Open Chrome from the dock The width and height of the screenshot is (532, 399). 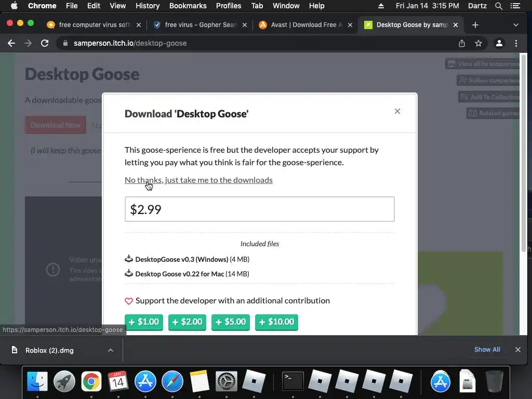pyautogui.click(x=91, y=381)
